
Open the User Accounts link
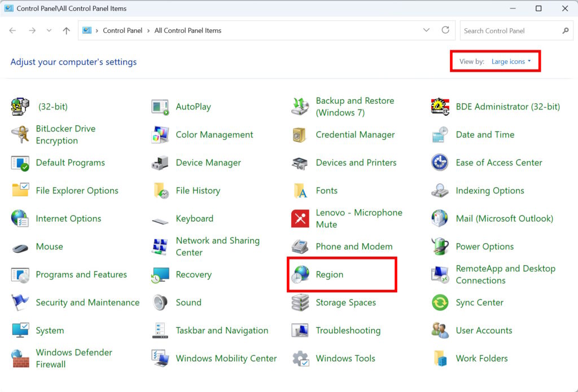(484, 331)
